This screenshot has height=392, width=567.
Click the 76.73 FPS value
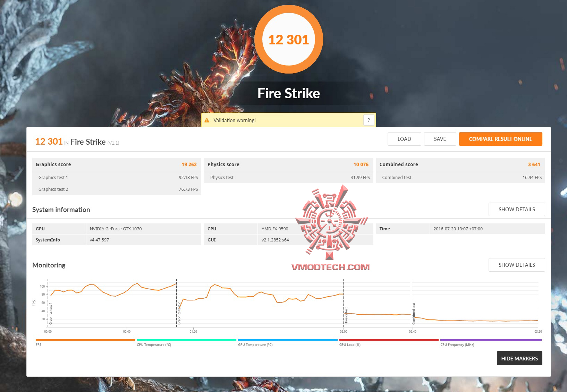click(x=188, y=189)
